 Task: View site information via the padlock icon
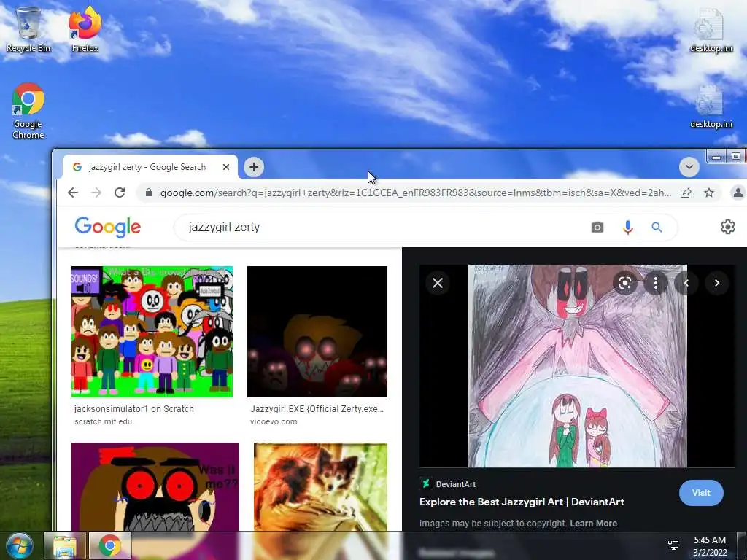[149, 192]
